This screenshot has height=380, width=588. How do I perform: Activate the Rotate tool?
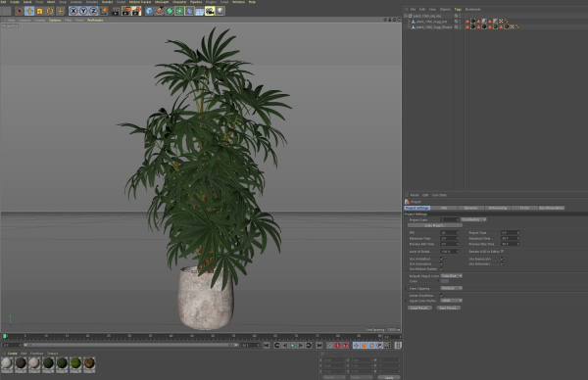click(x=50, y=11)
